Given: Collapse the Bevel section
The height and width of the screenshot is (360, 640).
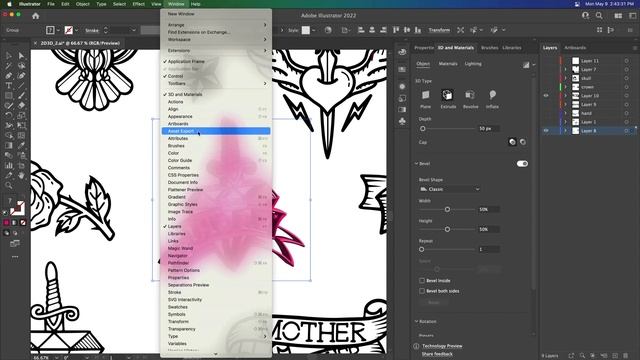Looking at the screenshot, I should coord(416,164).
